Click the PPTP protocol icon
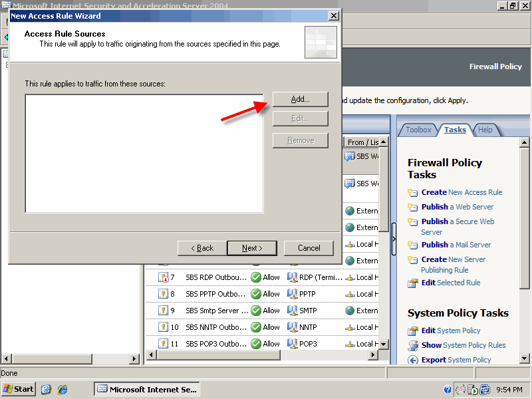 [292, 293]
